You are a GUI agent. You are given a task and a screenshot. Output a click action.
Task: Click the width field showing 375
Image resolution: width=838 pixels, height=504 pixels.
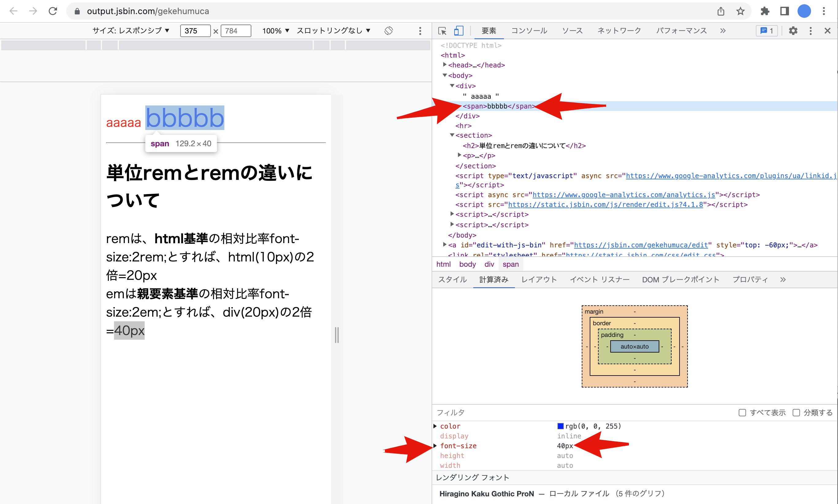(x=195, y=31)
